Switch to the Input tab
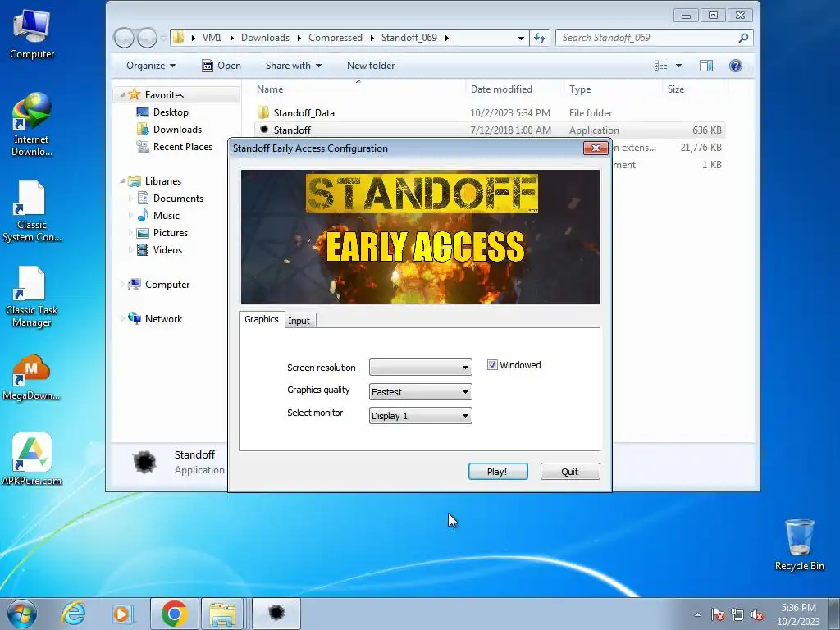This screenshot has height=630, width=840. tap(299, 321)
